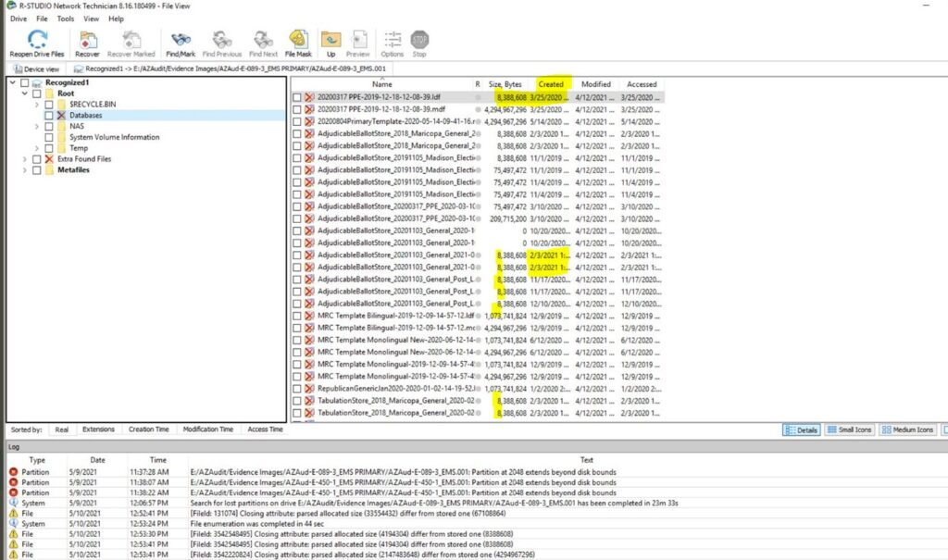Click the log's Text column header

(586, 460)
